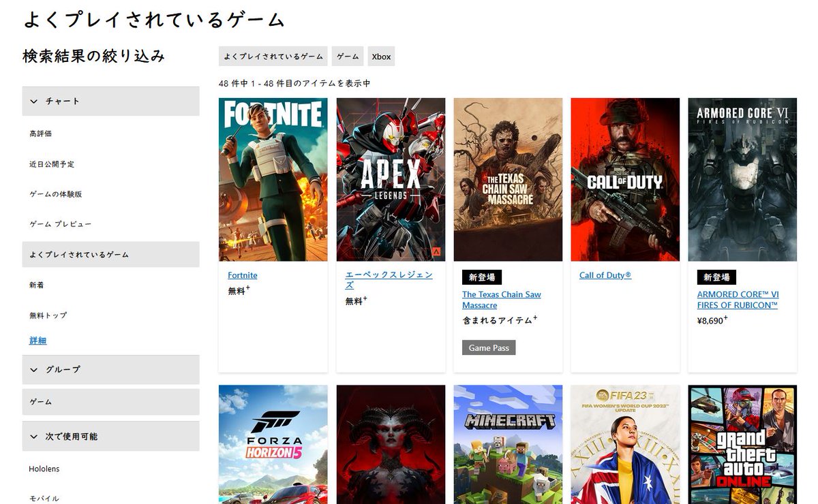The width and height of the screenshot is (818, 504).
Task: Open the FIFA 23 cover art
Action: pyautogui.click(x=625, y=445)
